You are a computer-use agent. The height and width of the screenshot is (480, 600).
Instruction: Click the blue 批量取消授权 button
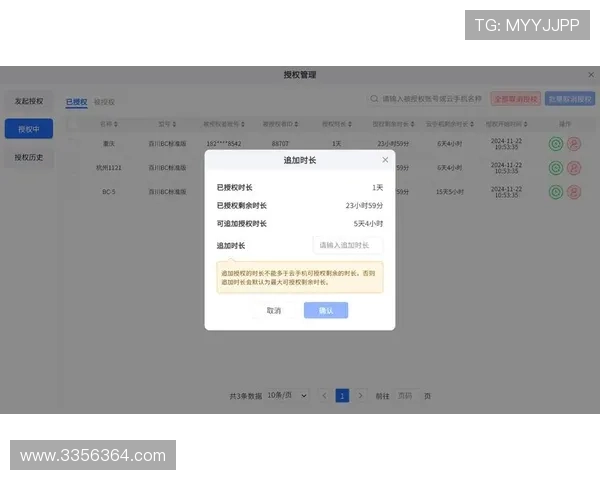[570, 99]
